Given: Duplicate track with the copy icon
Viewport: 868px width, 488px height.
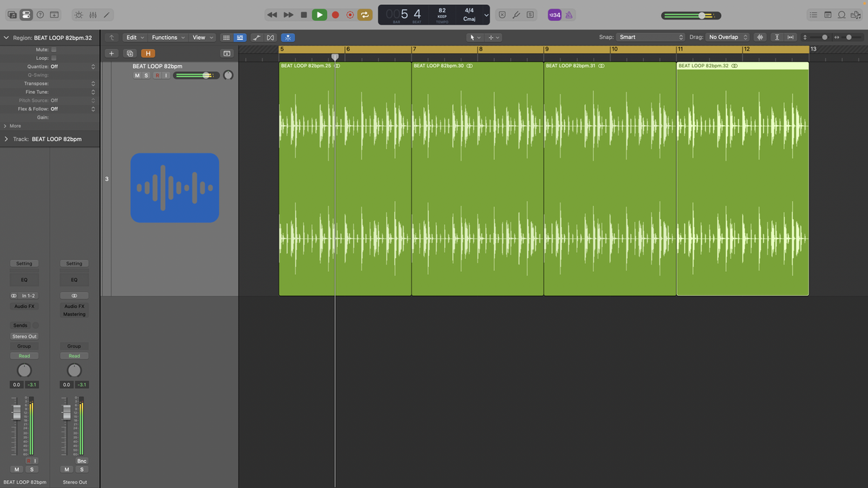Looking at the screenshot, I should click(130, 53).
